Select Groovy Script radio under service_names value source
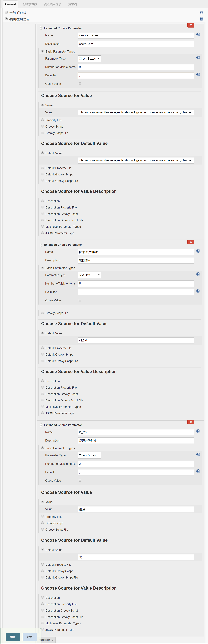The height and width of the screenshot is (644, 208). click(42, 126)
